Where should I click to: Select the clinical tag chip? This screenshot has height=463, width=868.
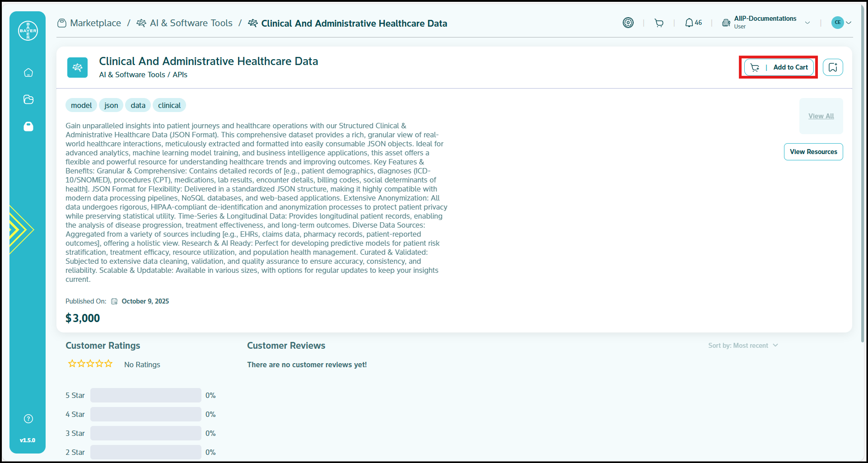(169, 105)
